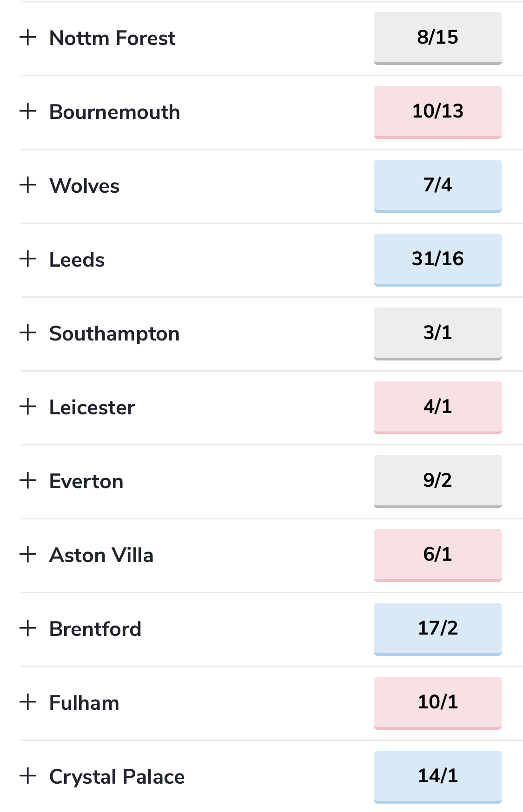Tap the plus icon beside Everton
Screen dimensions: 523x812
tap(28, 481)
